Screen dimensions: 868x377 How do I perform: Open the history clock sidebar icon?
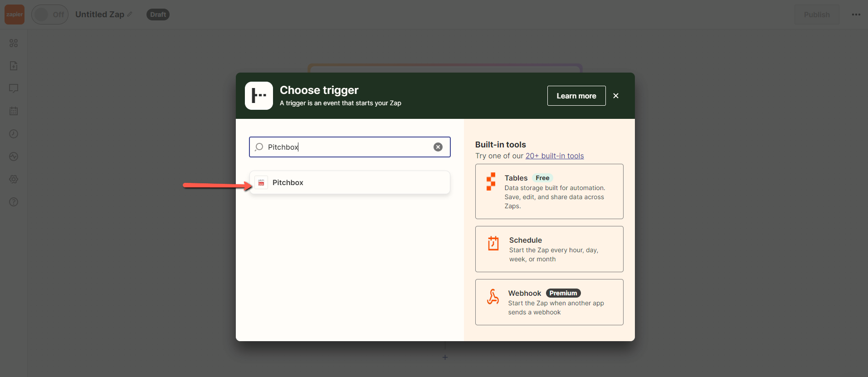tap(14, 134)
